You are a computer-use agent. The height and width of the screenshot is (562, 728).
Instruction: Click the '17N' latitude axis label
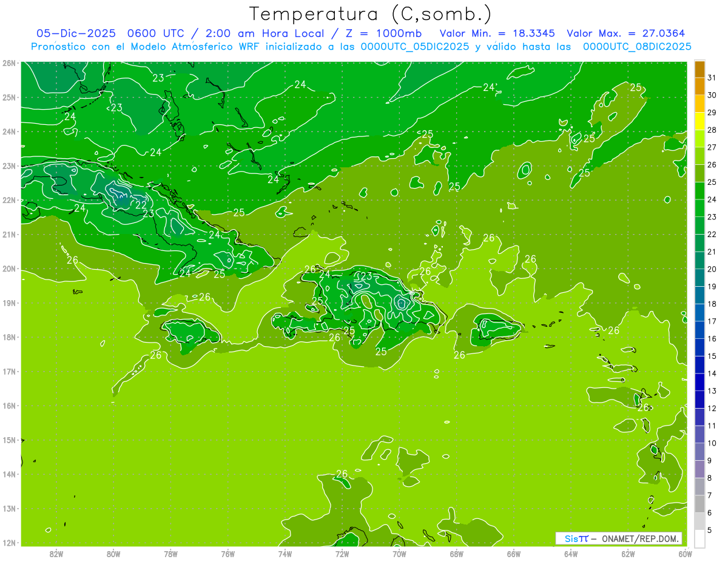click(x=8, y=371)
